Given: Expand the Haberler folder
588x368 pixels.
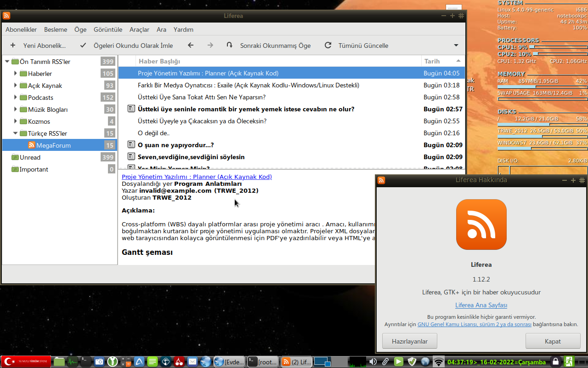Looking at the screenshot, I should tap(15, 74).
